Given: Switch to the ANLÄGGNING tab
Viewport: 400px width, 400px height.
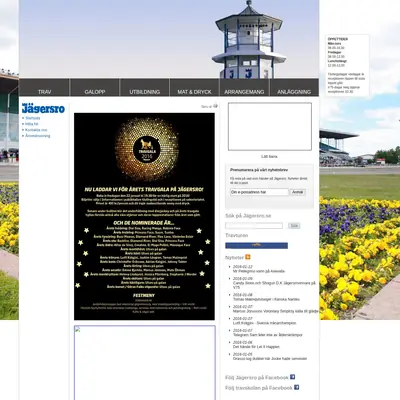Looking at the screenshot, I should [x=294, y=88].
